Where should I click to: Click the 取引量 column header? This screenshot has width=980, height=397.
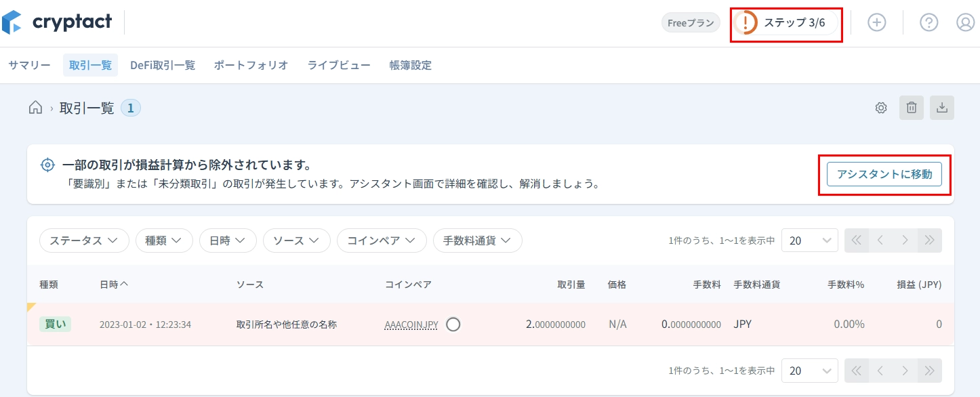(x=571, y=285)
